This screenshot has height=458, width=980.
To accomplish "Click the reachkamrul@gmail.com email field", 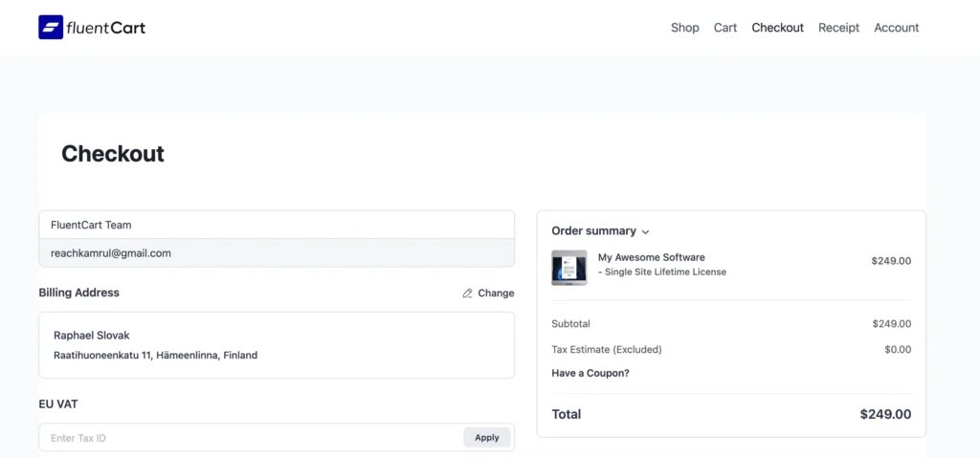I will tap(276, 253).
